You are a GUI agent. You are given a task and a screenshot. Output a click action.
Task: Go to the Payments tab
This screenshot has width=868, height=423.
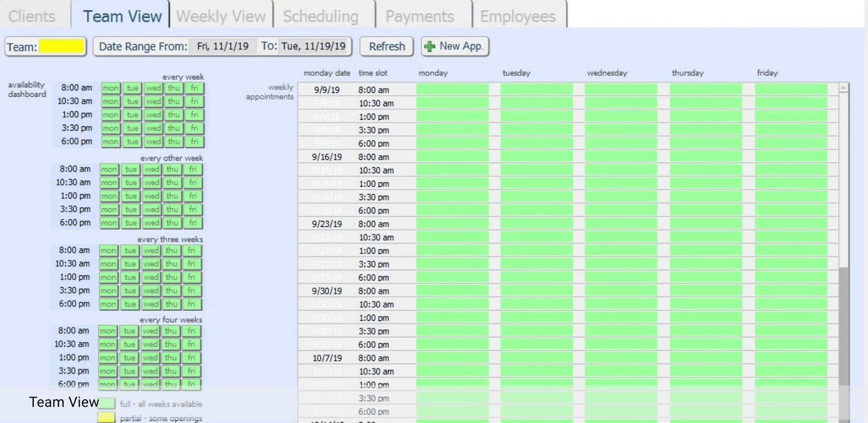point(420,16)
